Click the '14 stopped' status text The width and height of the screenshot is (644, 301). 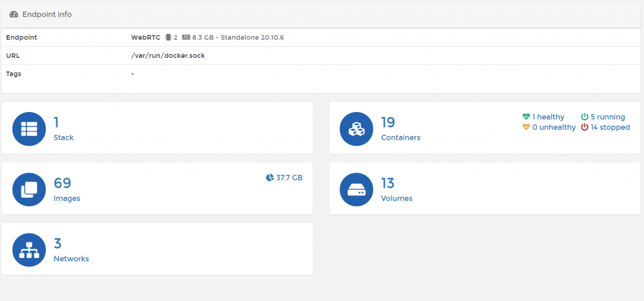click(x=610, y=127)
